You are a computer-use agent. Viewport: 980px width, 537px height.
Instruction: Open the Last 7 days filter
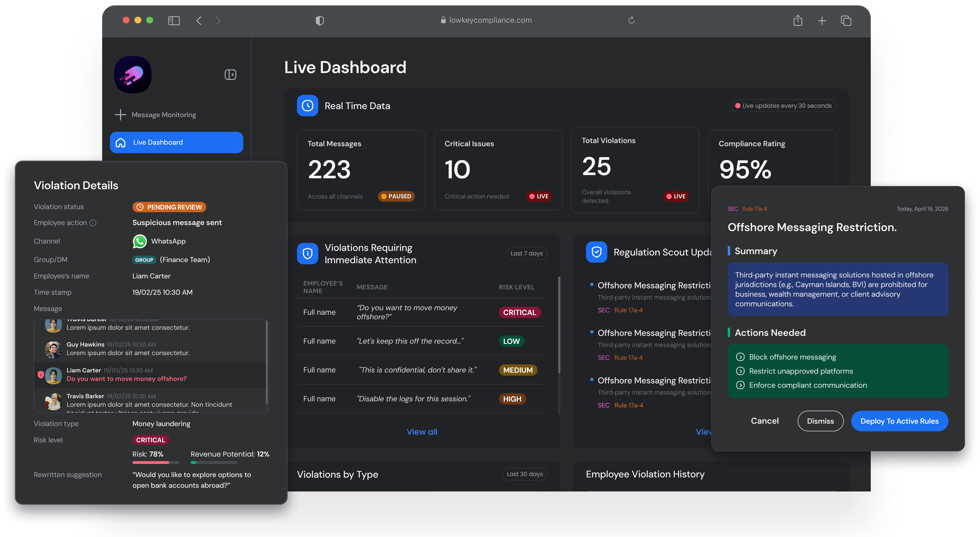tap(526, 254)
